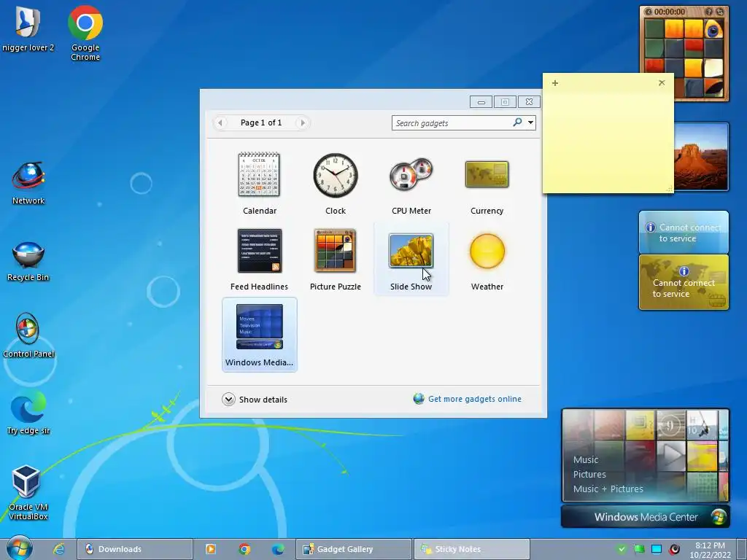Select the Calendar gadget in the gallery
Viewport: 747px width, 560px height.
tap(259, 183)
